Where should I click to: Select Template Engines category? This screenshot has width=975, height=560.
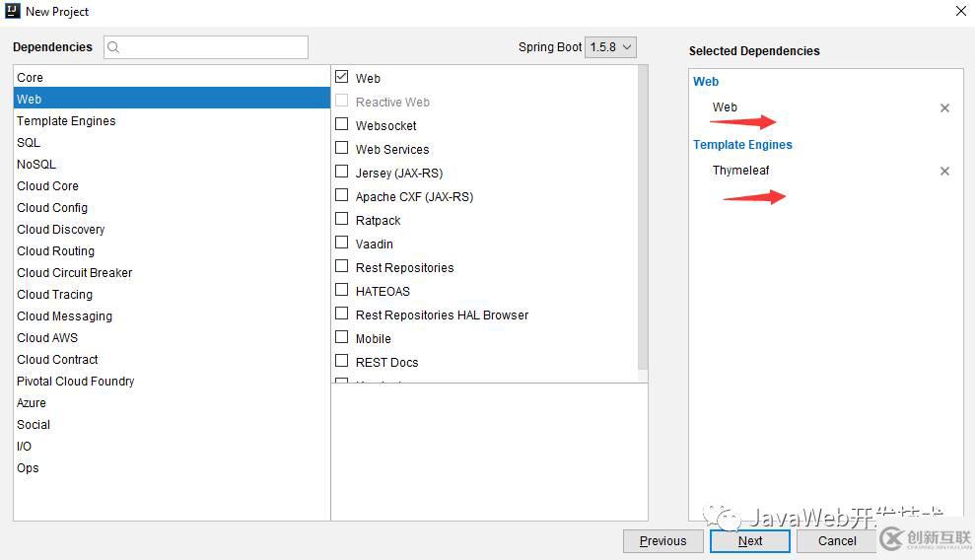click(172, 120)
